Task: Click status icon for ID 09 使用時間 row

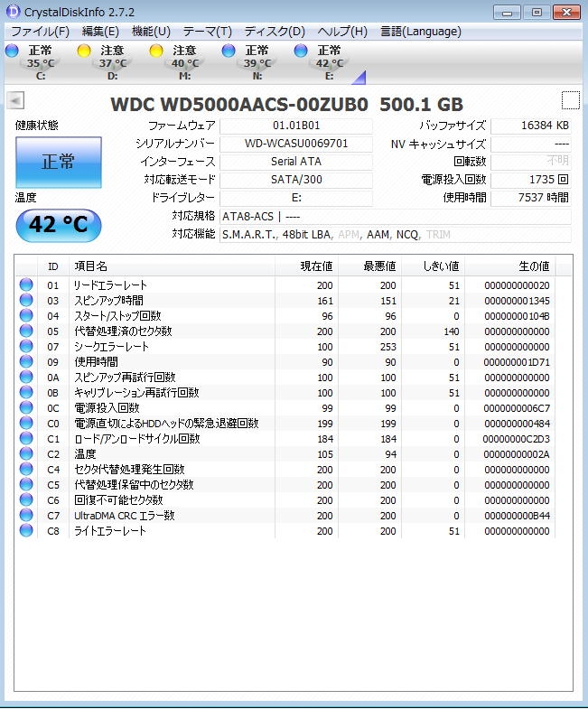Action: (x=26, y=361)
